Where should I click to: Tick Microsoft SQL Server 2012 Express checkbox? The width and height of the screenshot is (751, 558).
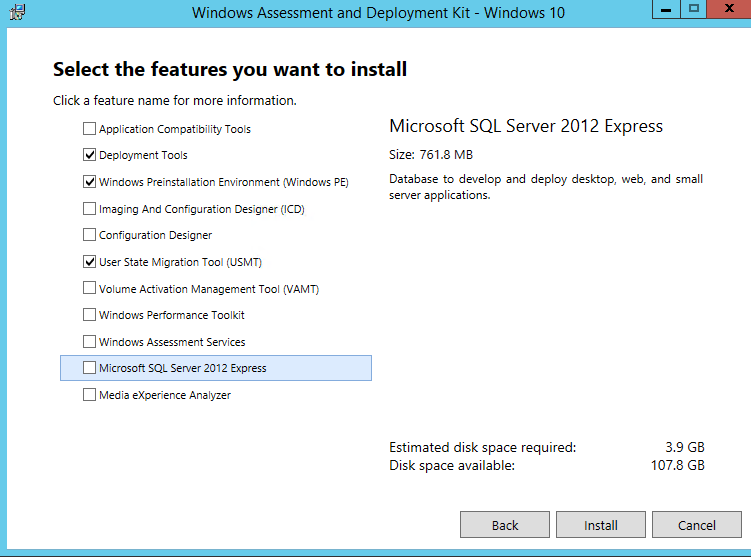(89, 367)
